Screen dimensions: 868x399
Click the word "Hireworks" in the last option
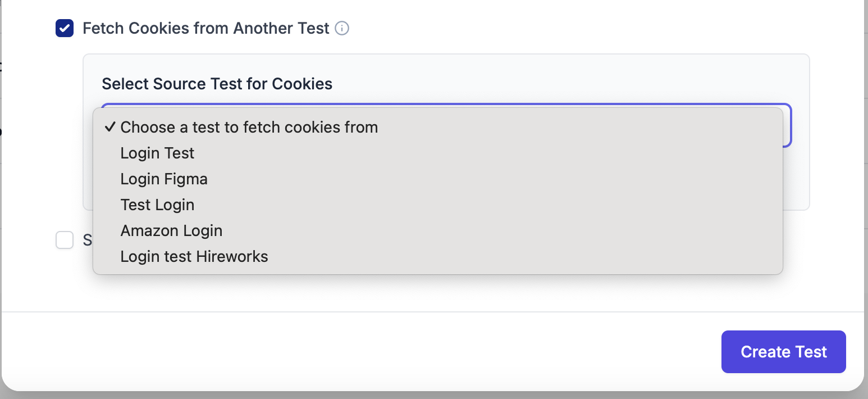(231, 257)
